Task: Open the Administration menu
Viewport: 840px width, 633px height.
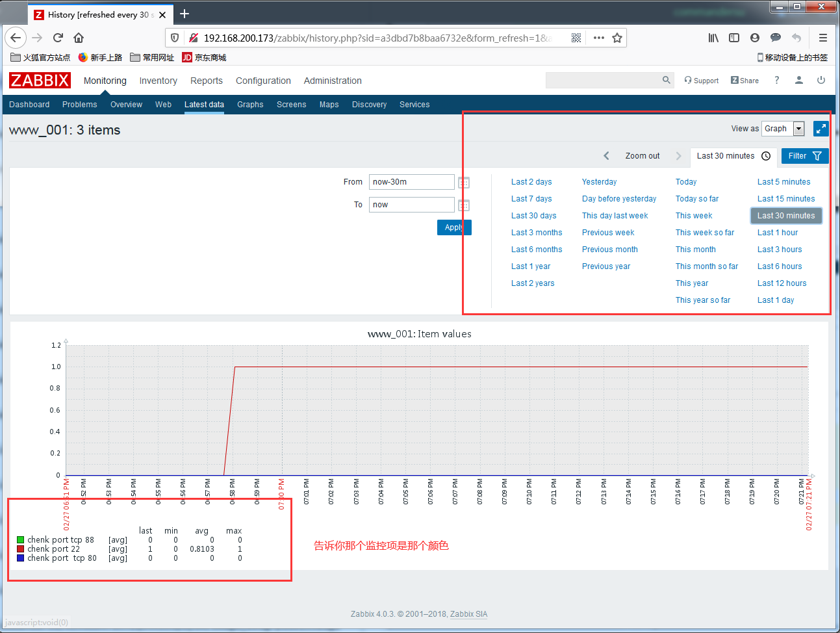Action: point(333,81)
